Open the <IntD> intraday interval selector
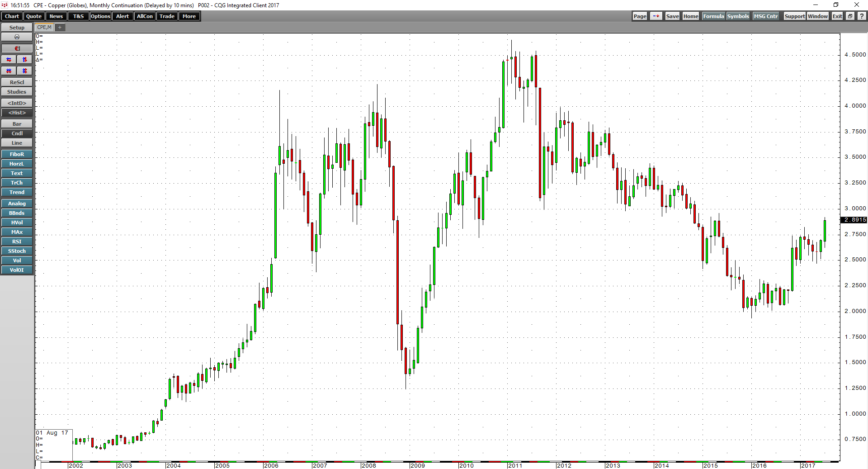Screen dimensions: 868x469 (x=17, y=103)
